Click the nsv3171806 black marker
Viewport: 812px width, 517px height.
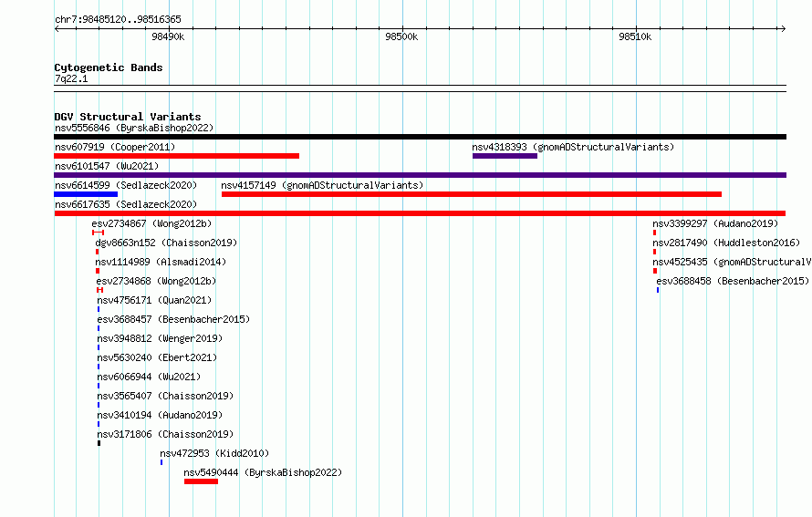coord(99,443)
